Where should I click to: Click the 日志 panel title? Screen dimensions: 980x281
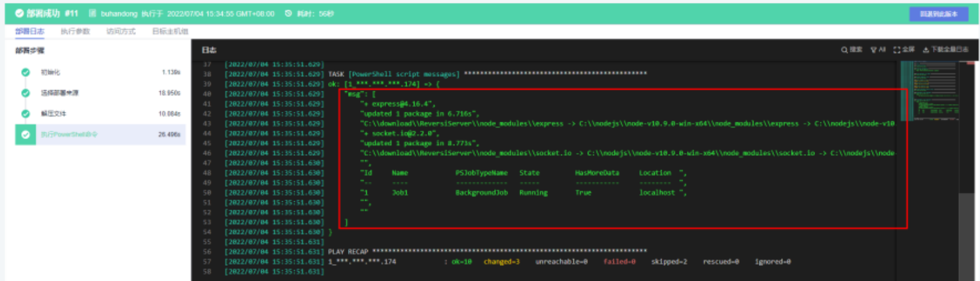(x=209, y=50)
